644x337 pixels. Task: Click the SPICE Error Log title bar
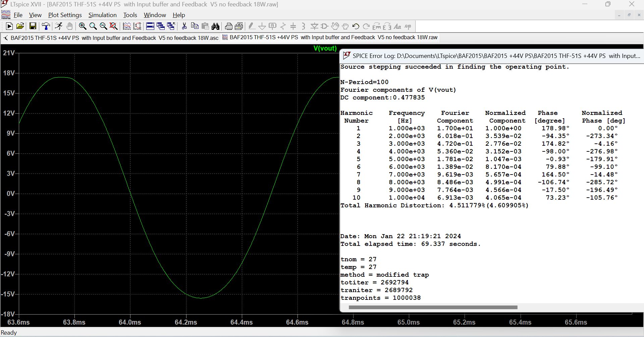click(x=492, y=56)
